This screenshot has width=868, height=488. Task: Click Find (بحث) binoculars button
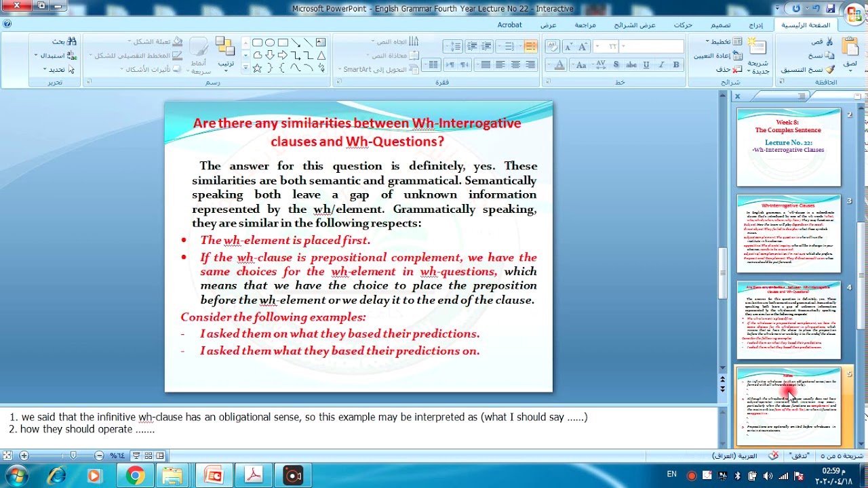(64, 42)
